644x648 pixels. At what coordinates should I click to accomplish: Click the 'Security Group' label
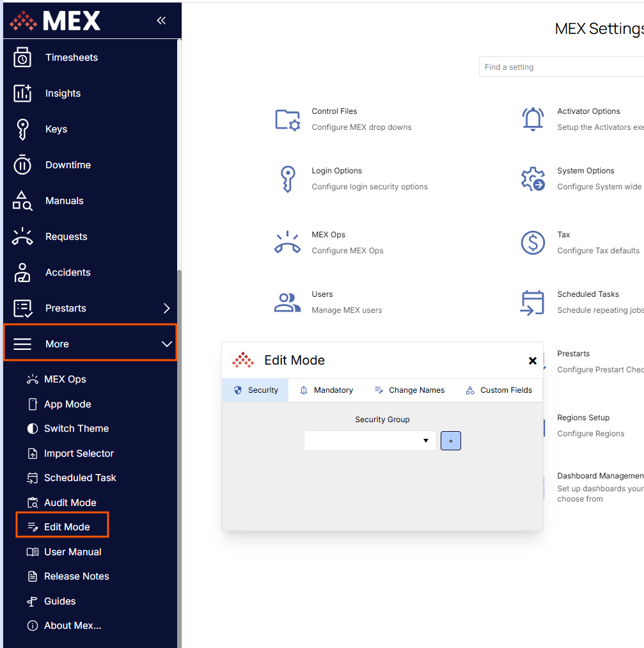point(382,420)
